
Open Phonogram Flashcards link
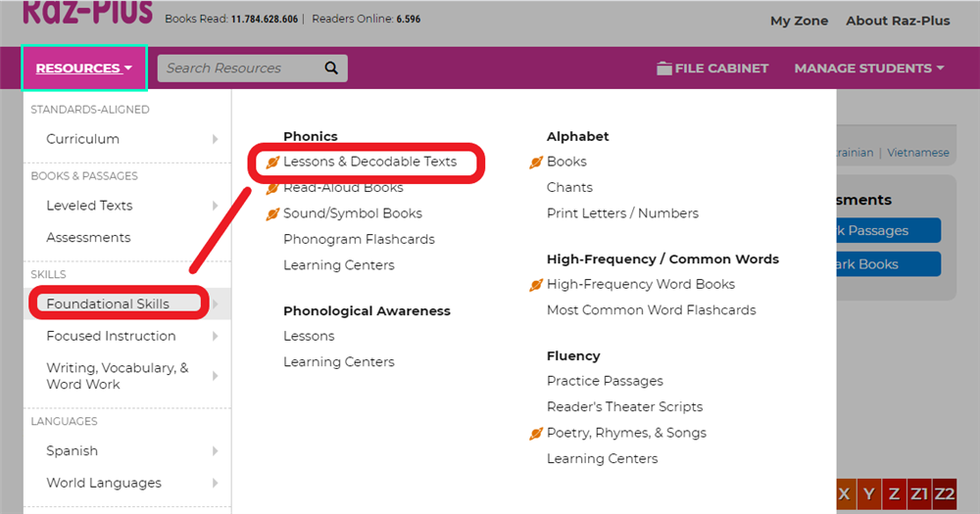(359, 239)
